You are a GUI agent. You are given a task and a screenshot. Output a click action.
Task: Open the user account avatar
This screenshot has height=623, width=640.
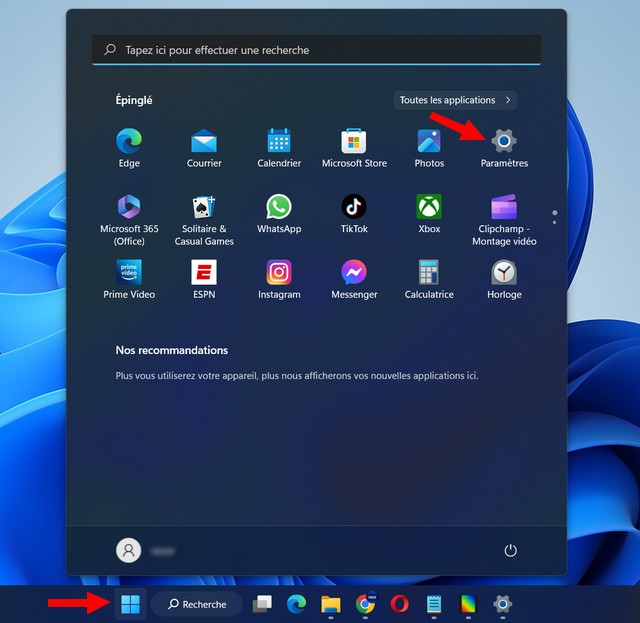click(129, 550)
